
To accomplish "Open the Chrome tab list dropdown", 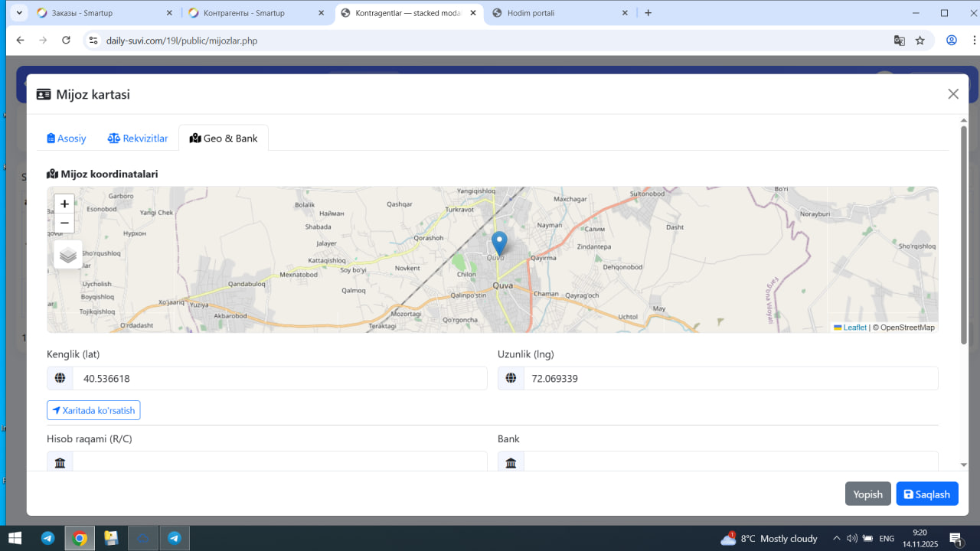I will click(x=18, y=13).
